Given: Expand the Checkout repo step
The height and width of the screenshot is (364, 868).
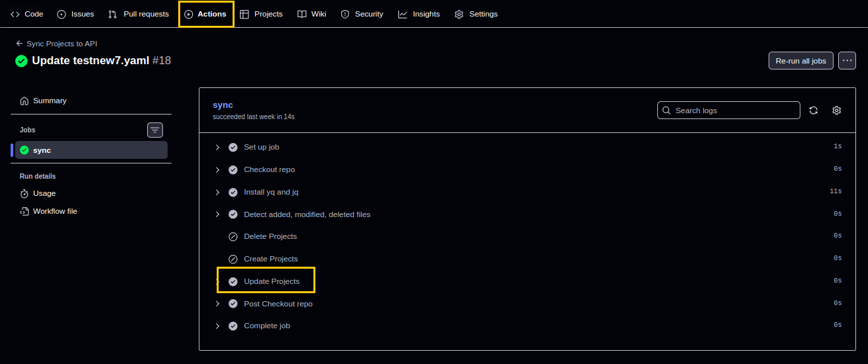Looking at the screenshot, I should [x=217, y=169].
